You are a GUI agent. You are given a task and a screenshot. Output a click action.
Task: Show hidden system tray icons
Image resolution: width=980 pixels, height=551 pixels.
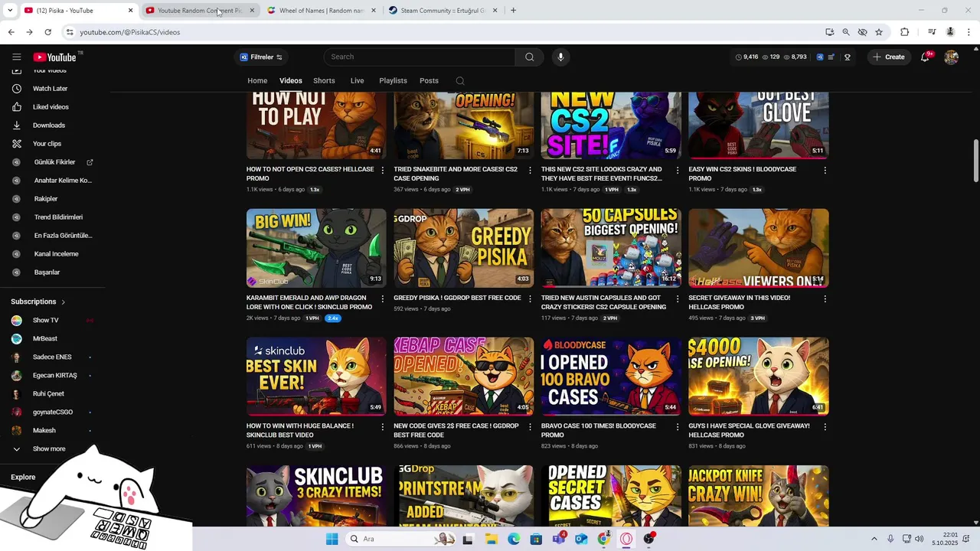click(876, 539)
